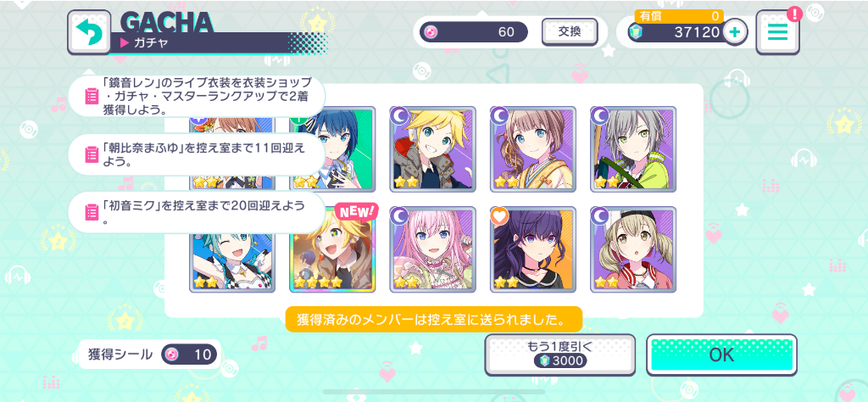Tap the yellow 獲得済みのメンバー notice banner
Viewport: 868px width, 402px height.
click(434, 320)
